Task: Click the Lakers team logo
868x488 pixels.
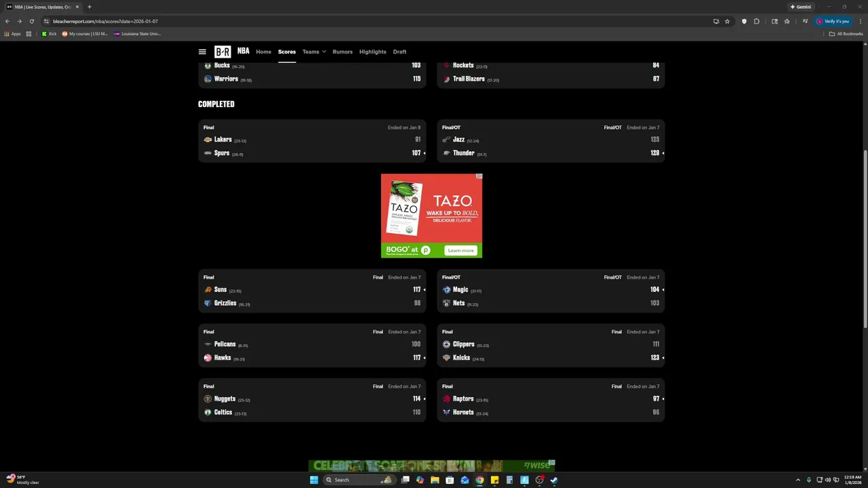Action: (x=208, y=140)
